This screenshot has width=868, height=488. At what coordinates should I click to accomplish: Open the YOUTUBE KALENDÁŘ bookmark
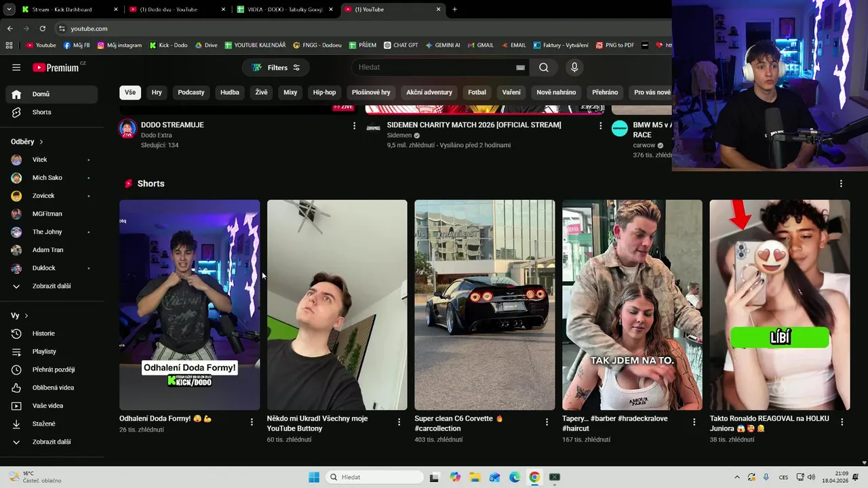[255, 45]
